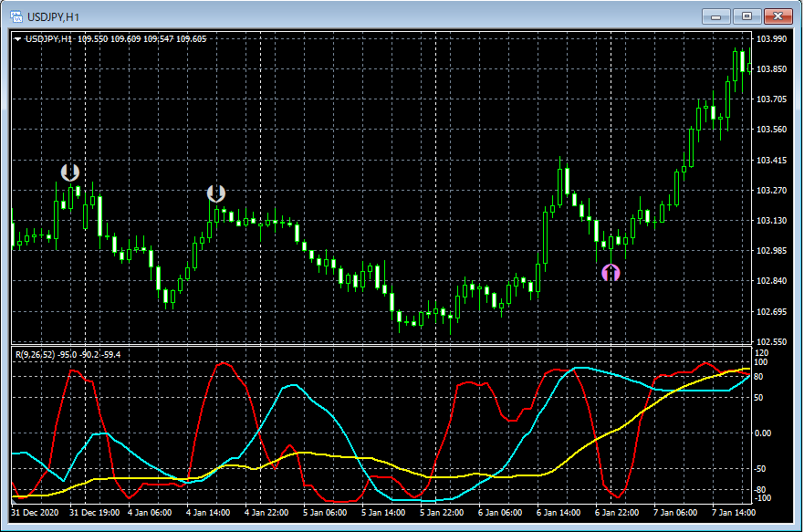Click the 0.00 level on indicator scale
Screen dimensions: 804x532
765,433
